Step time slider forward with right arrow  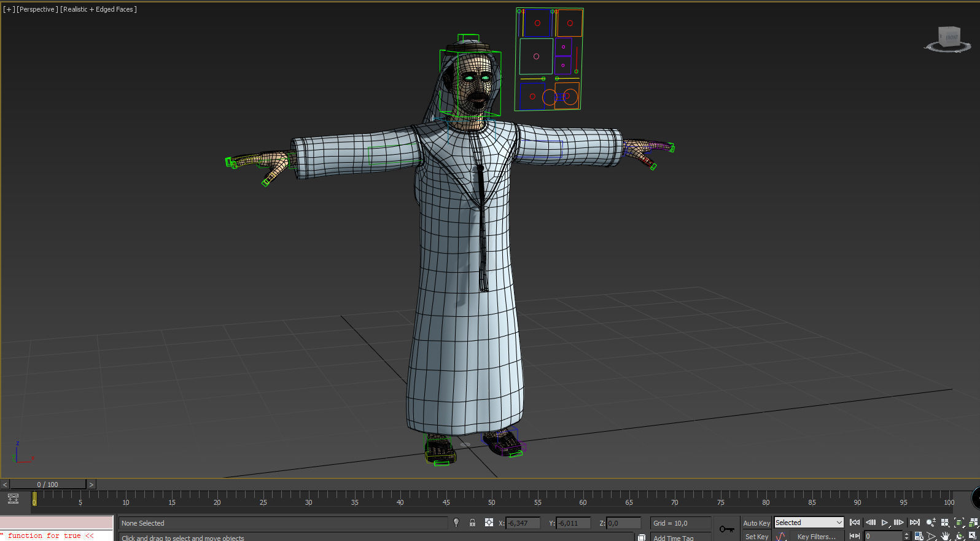pyautogui.click(x=91, y=485)
